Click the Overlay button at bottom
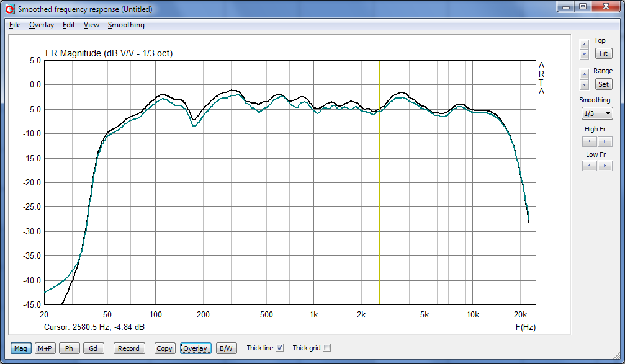The height and width of the screenshot is (364, 625). [196, 348]
